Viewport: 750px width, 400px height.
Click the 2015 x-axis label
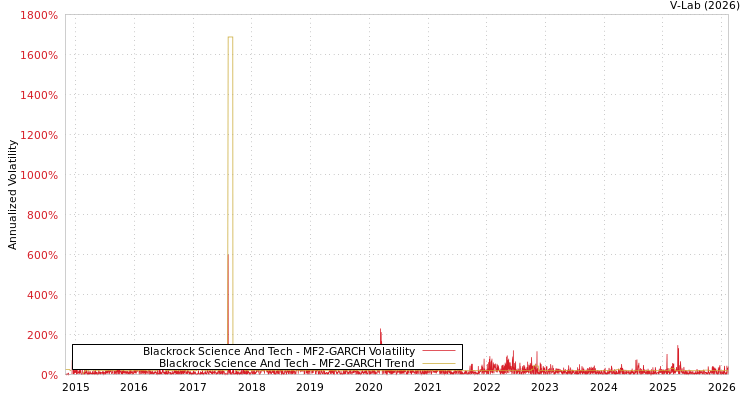click(76, 387)
